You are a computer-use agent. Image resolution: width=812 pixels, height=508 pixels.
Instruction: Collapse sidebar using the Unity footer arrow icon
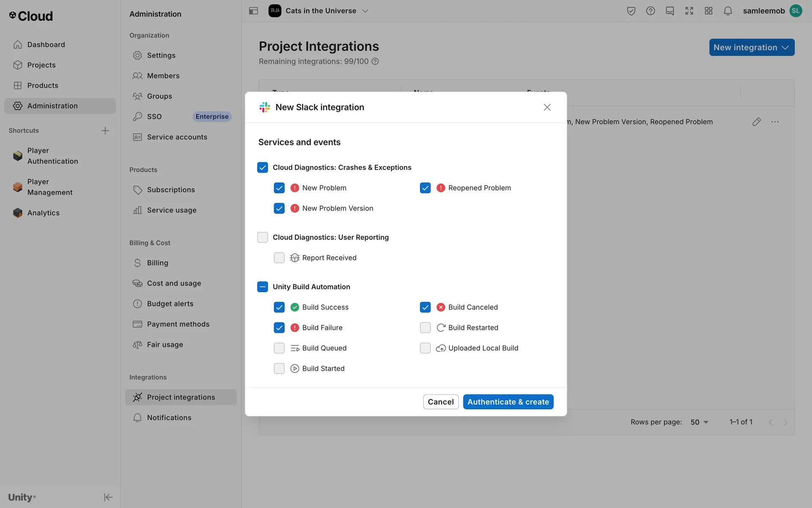108,497
